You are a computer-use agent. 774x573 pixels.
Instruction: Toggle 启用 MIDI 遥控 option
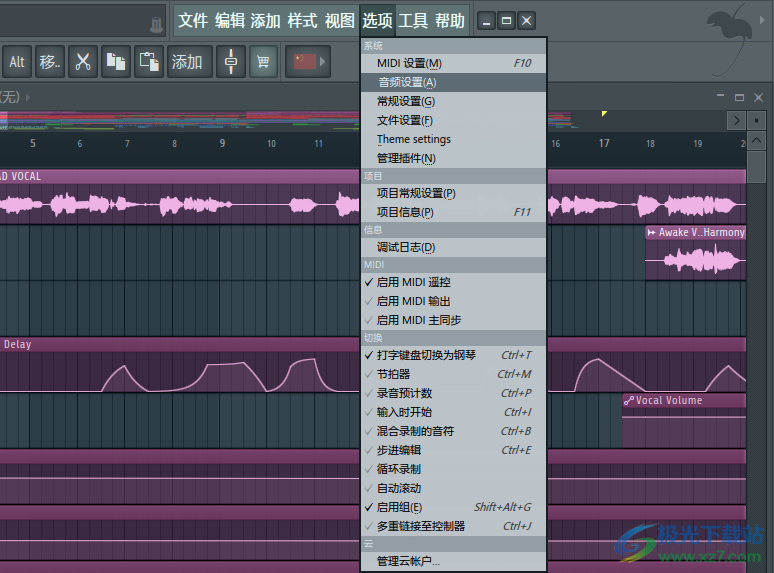413,282
